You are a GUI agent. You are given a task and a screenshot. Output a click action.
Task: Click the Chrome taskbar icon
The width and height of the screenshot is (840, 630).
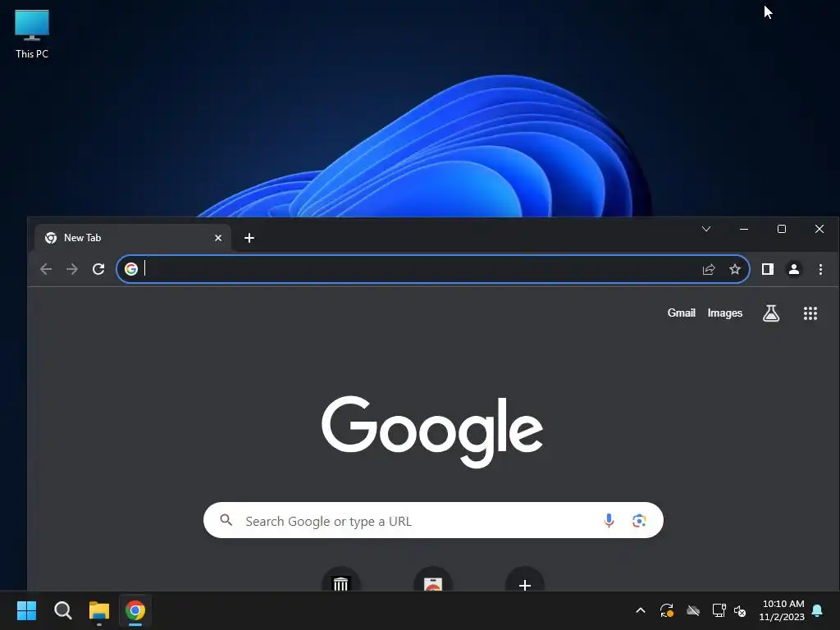coord(135,610)
